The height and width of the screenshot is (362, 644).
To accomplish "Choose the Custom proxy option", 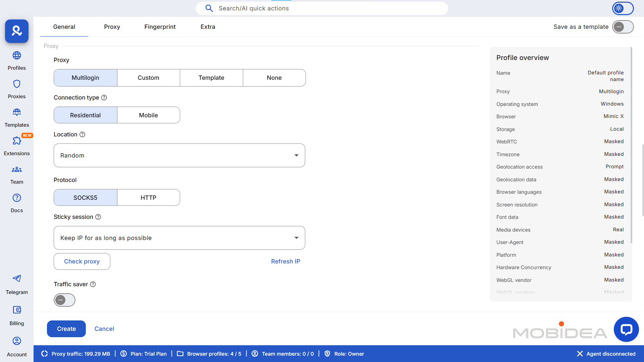I will pyautogui.click(x=148, y=77).
